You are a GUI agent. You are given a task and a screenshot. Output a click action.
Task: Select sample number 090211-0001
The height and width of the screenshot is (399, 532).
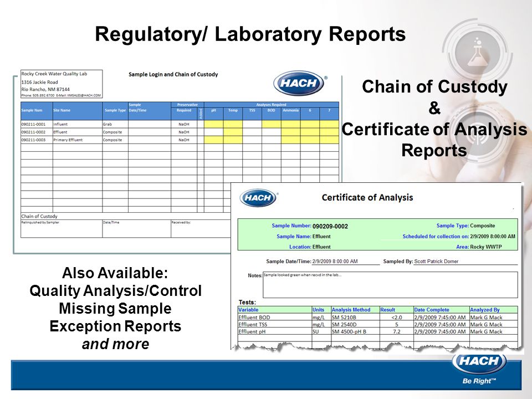[x=33, y=124]
